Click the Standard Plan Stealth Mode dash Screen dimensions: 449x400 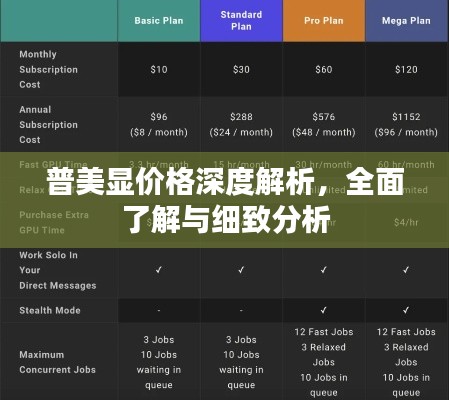[241, 310]
